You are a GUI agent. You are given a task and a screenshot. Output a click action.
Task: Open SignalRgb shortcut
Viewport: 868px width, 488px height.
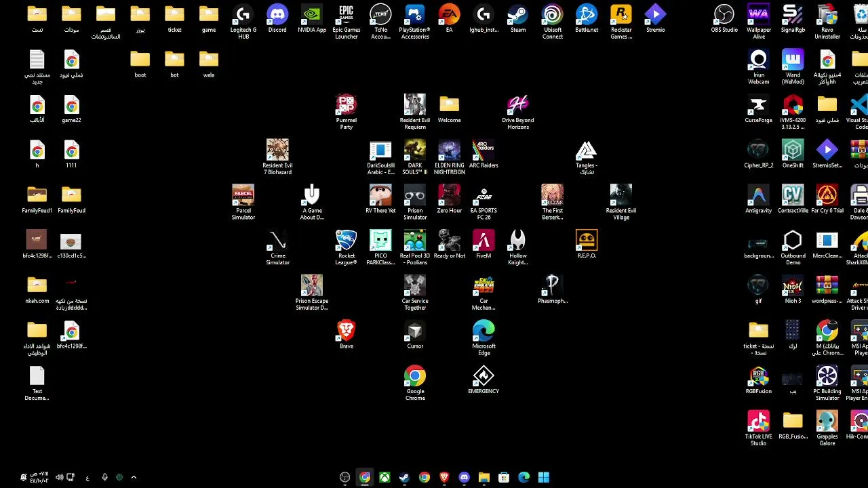click(x=793, y=19)
